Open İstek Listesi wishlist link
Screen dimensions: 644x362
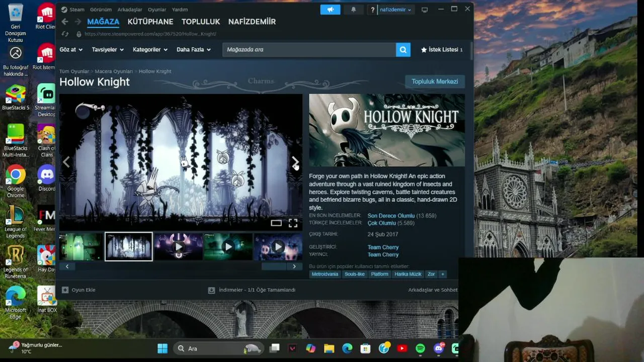pos(442,50)
